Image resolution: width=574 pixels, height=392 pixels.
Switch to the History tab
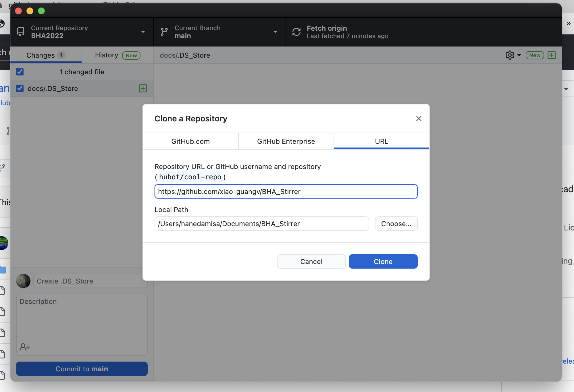coord(118,55)
